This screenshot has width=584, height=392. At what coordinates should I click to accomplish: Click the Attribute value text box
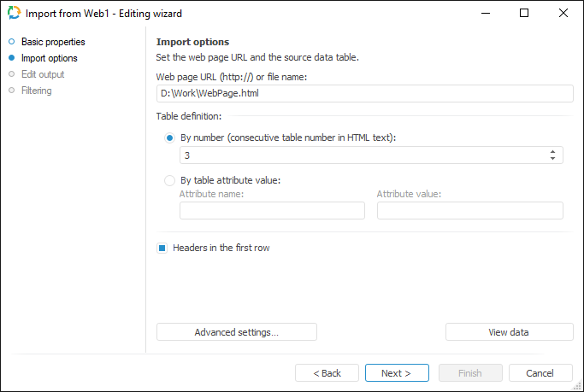coord(469,211)
